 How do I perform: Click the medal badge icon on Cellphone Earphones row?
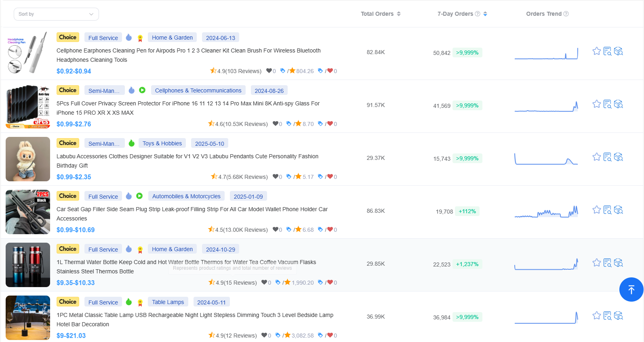[140, 38]
